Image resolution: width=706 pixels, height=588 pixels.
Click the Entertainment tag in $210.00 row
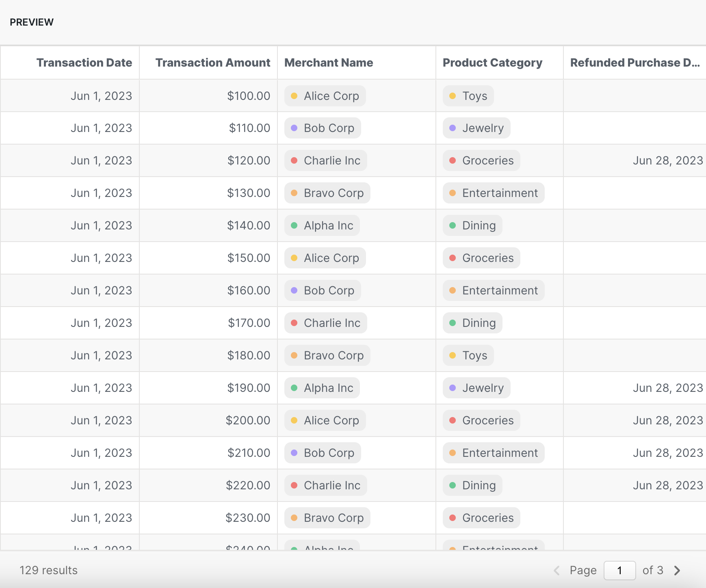click(x=494, y=453)
